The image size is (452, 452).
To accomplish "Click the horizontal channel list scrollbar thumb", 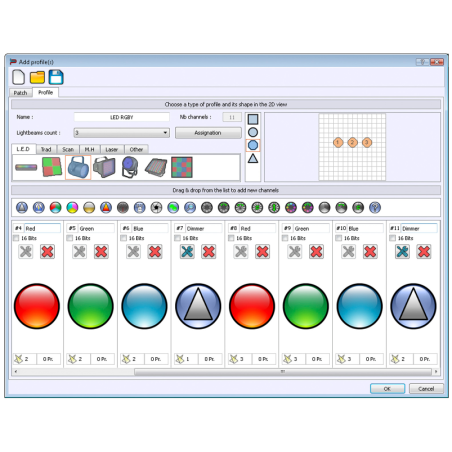I will [283, 371].
